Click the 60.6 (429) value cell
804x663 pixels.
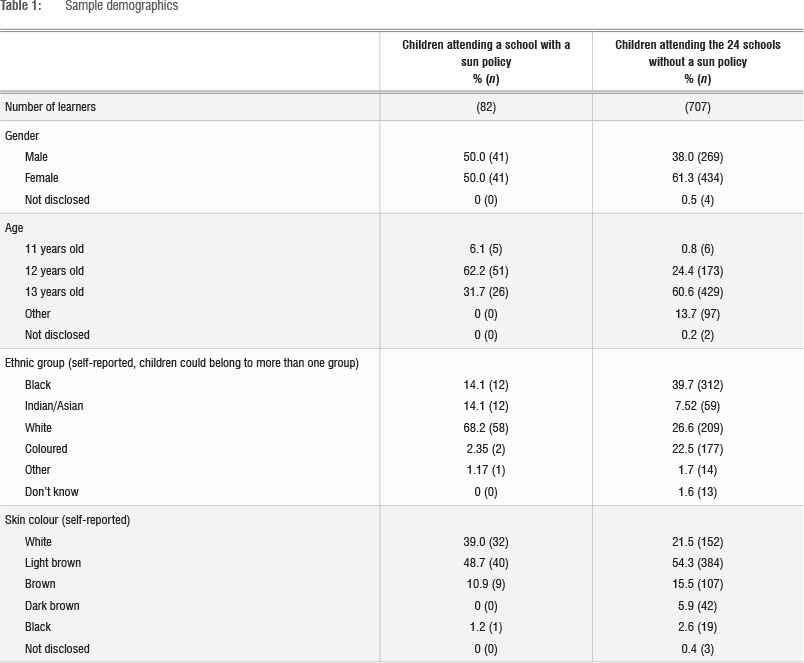click(x=697, y=292)
